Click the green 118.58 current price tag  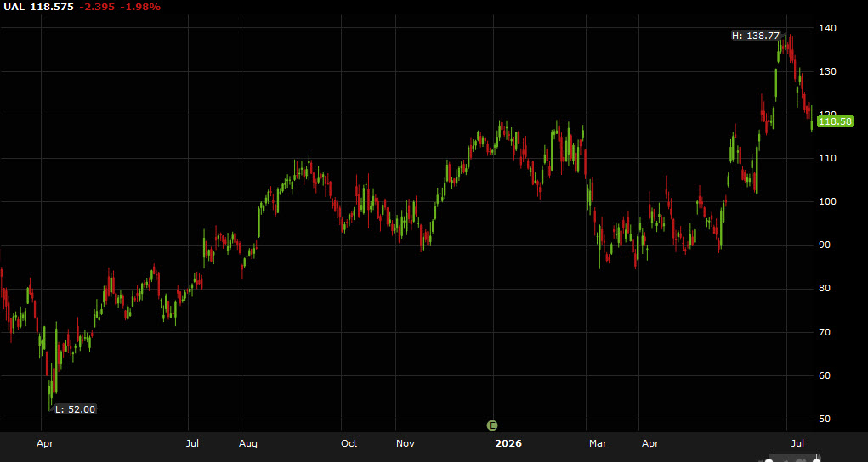[x=836, y=121]
